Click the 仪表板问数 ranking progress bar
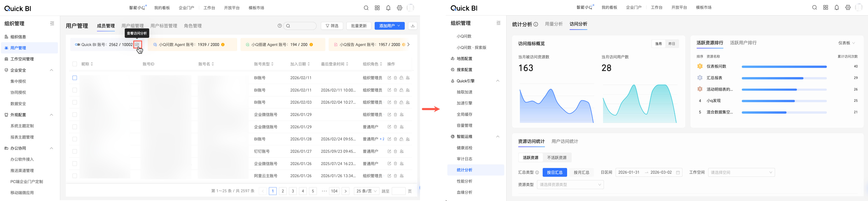868x201 pixels. 784,67
